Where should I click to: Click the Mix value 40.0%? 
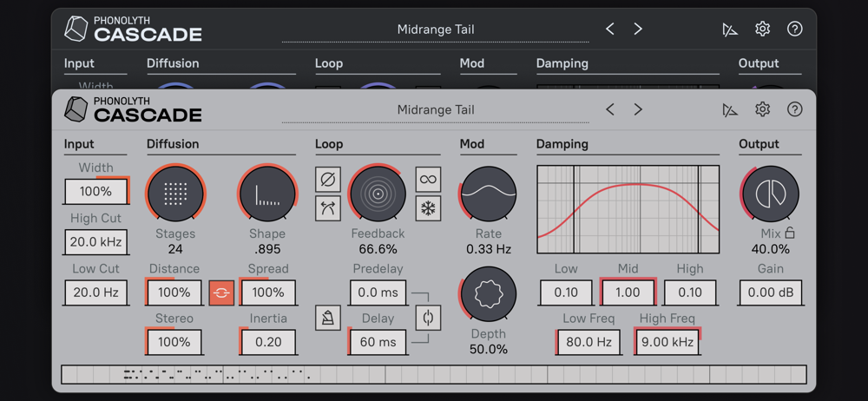click(x=771, y=249)
